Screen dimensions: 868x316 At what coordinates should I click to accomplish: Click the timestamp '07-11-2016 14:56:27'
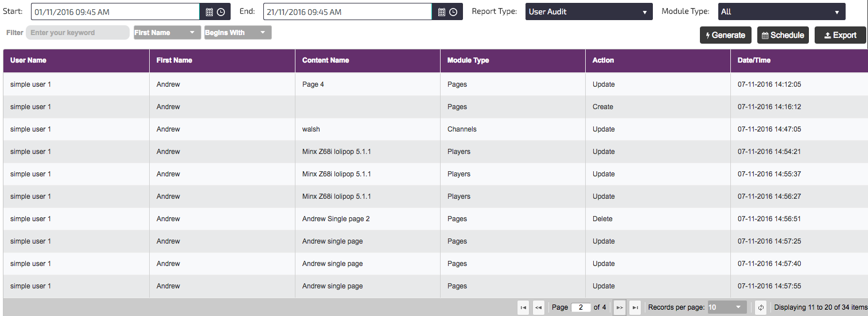[769, 196]
